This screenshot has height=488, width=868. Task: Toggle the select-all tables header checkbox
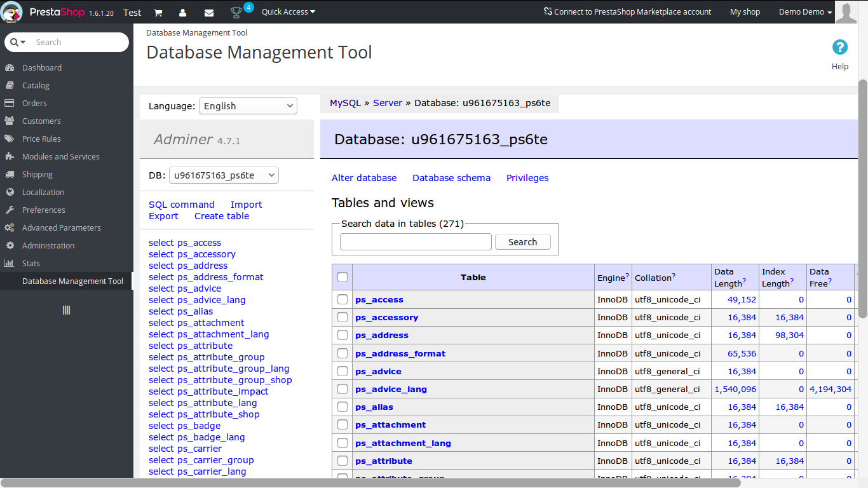coord(342,277)
